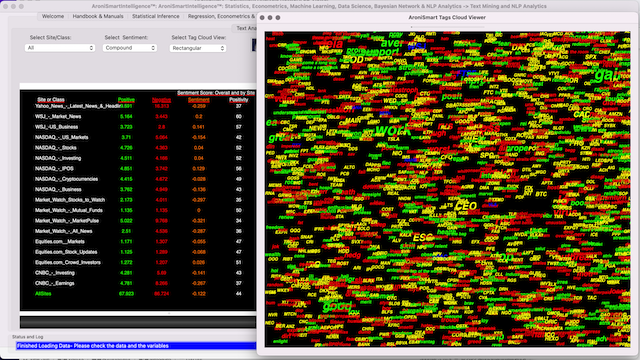Click WSJ Market News positivity value 60
The width and height of the screenshot is (640, 360).
238,116
